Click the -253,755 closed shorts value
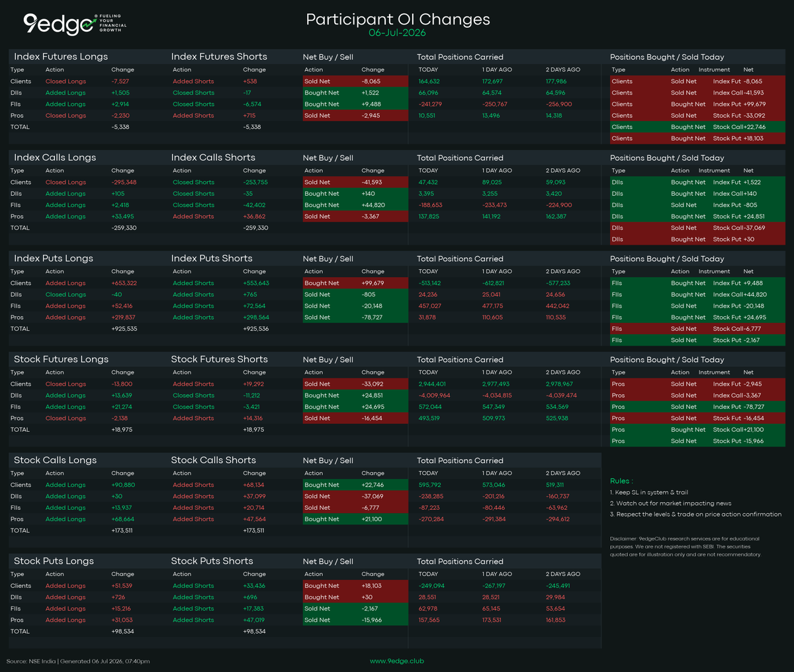 click(255, 183)
